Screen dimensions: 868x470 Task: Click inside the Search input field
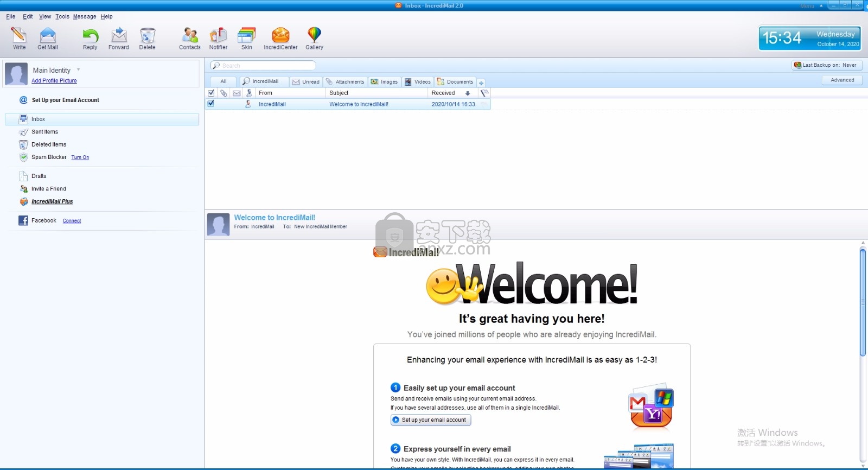coord(263,66)
